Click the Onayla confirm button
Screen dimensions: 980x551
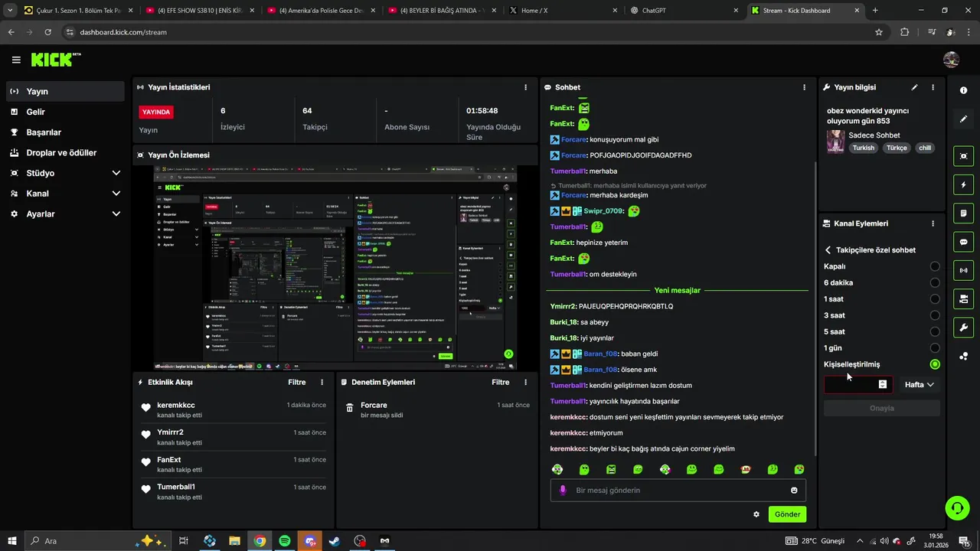tap(882, 408)
